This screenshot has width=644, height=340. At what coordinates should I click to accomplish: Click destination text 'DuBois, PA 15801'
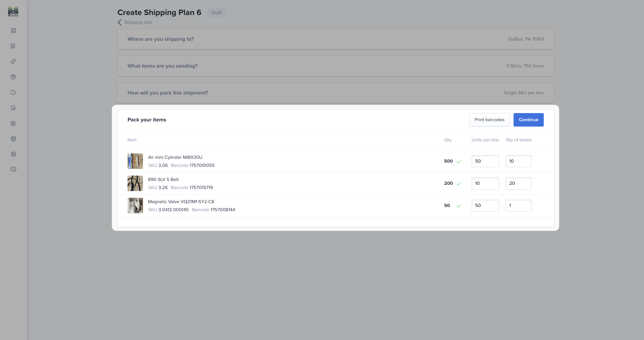coord(526,39)
